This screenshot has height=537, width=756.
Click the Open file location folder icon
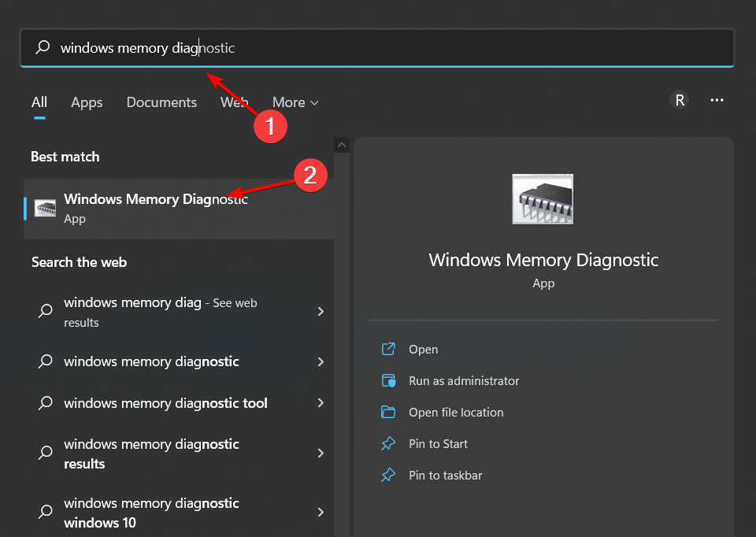tap(388, 412)
